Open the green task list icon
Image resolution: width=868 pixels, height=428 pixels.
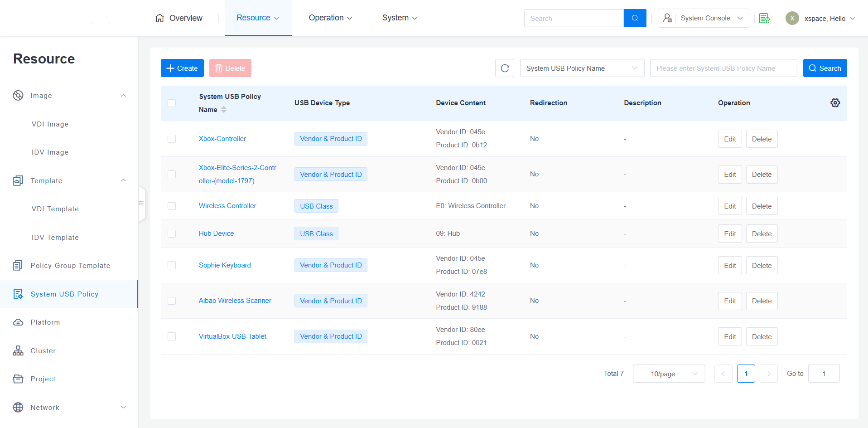764,18
